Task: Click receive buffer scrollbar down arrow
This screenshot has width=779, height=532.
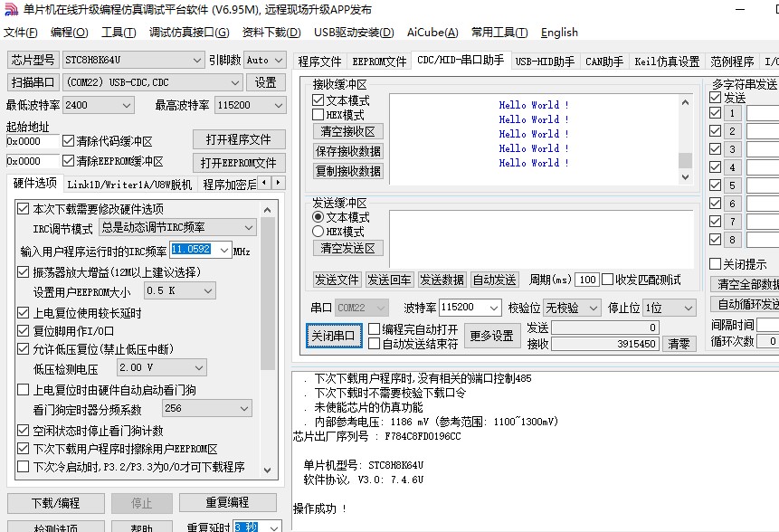Action: [x=685, y=176]
